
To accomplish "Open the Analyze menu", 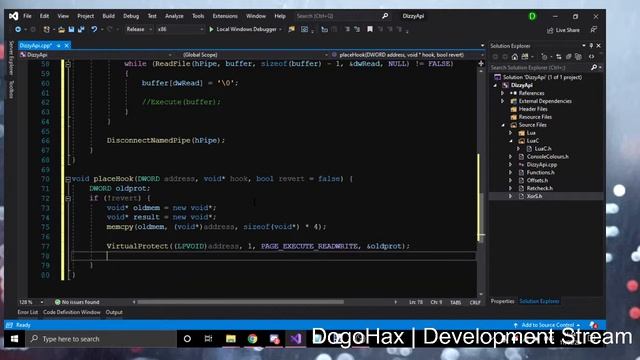I will [174, 16].
